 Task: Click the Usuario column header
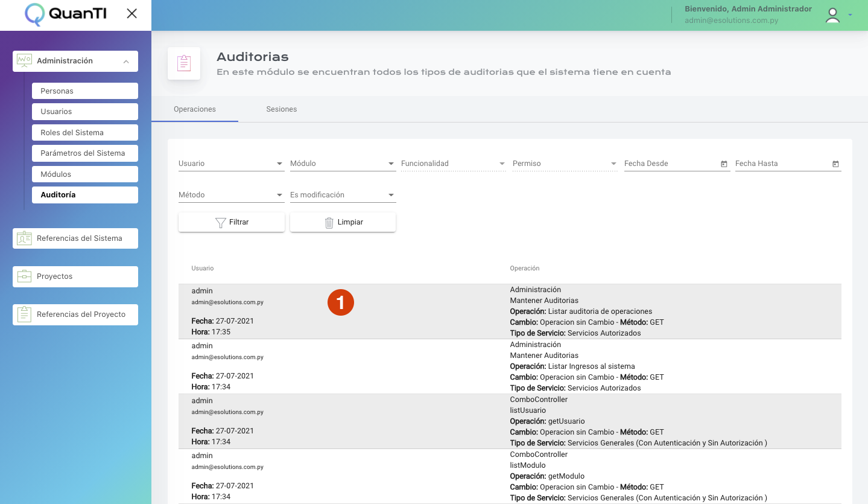pos(203,268)
